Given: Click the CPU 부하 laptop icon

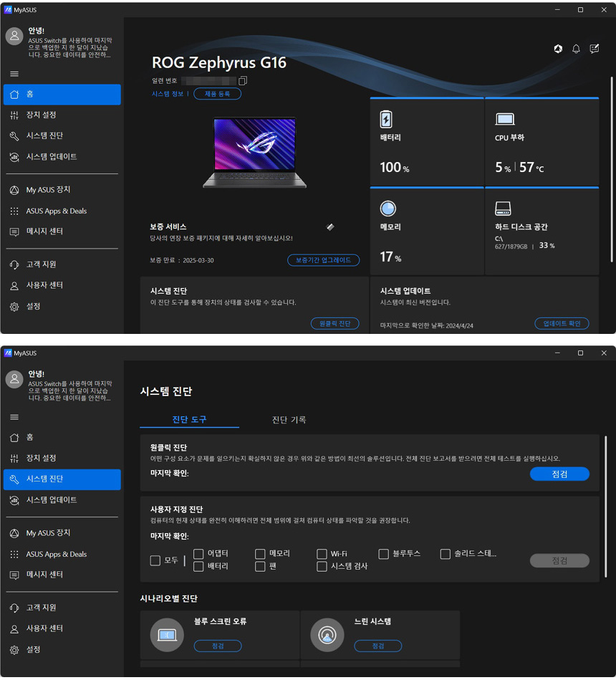Looking at the screenshot, I should (504, 119).
